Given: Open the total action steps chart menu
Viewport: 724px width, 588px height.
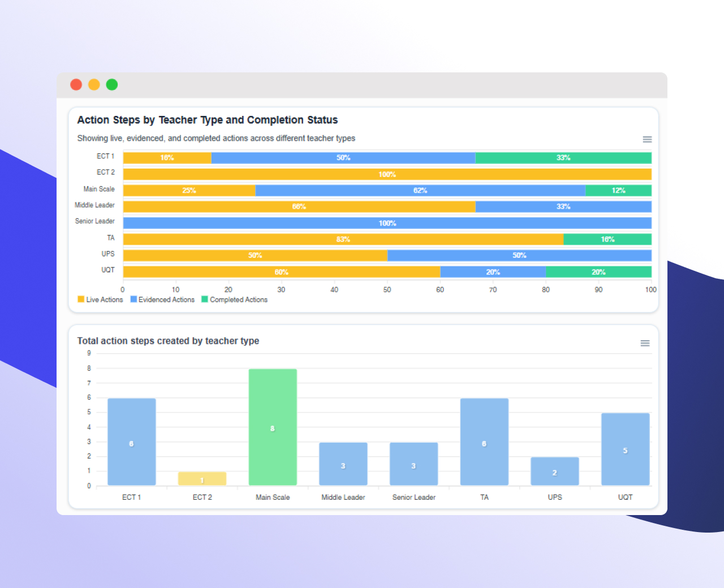Looking at the screenshot, I should tap(645, 343).
